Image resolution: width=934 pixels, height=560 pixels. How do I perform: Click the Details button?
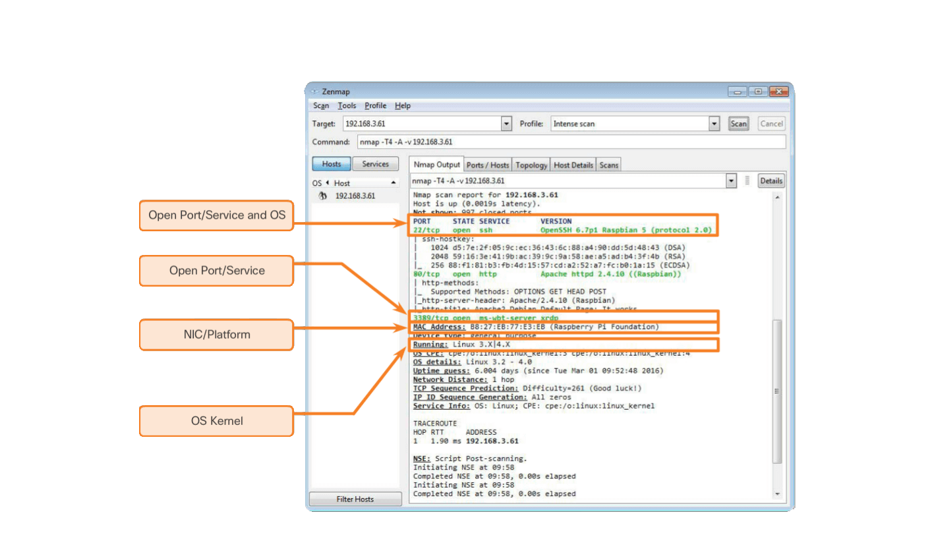771,181
